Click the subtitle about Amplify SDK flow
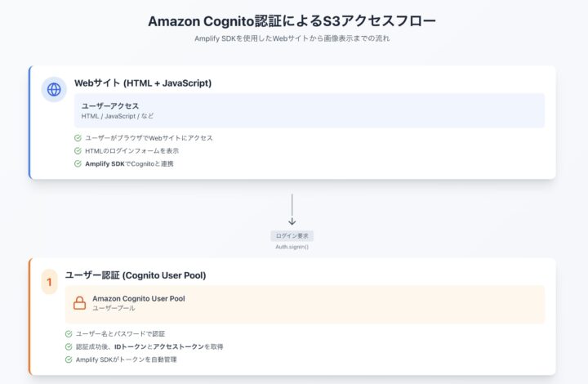The height and width of the screenshot is (384, 588). pos(292,38)
